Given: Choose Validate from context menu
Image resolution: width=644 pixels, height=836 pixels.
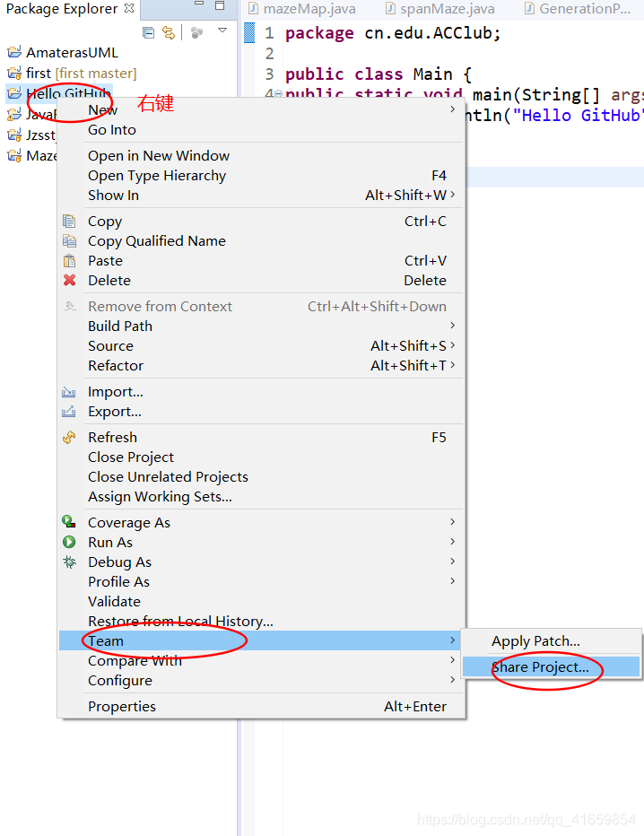Looking at the screenshot, I should point(262,601).
